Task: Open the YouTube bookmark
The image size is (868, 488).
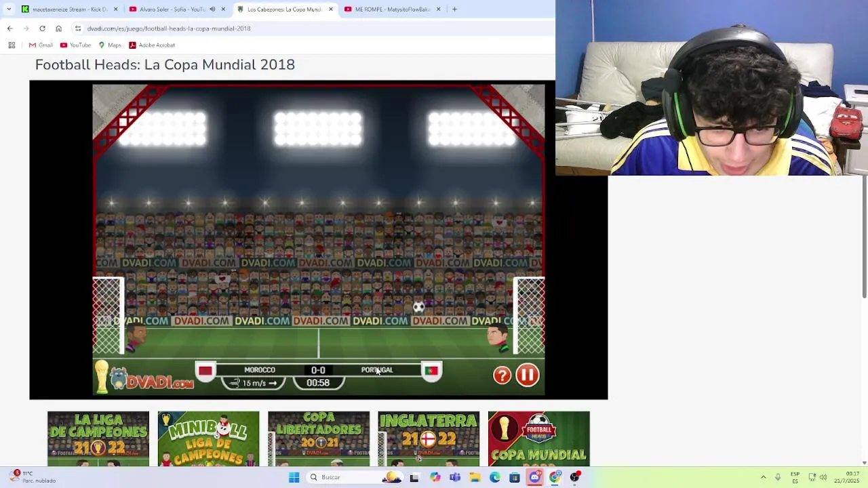Action: 75,45
